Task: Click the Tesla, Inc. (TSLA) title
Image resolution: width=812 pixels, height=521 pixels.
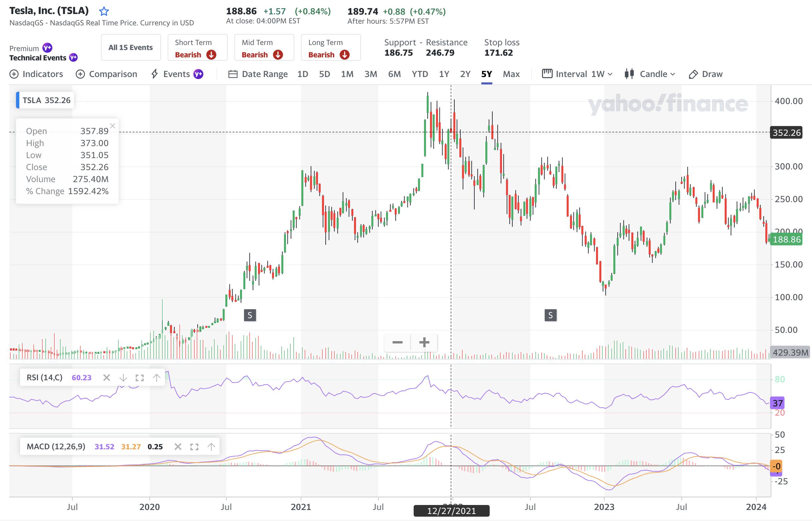Action: pos(49,10)
